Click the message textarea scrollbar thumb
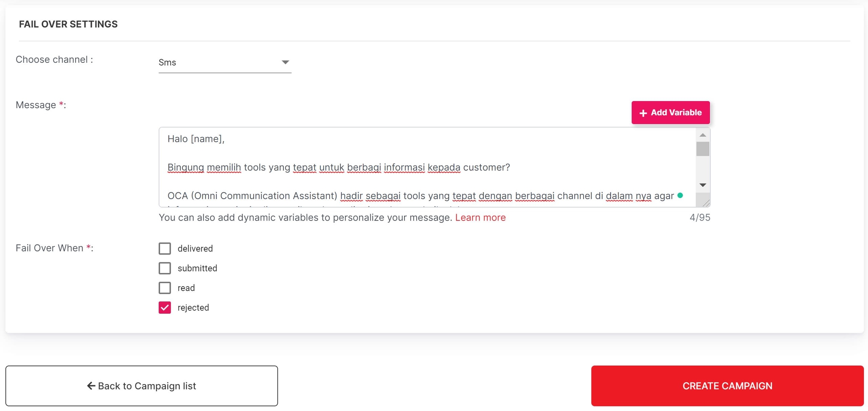868x411 pixels. (703, 149)
